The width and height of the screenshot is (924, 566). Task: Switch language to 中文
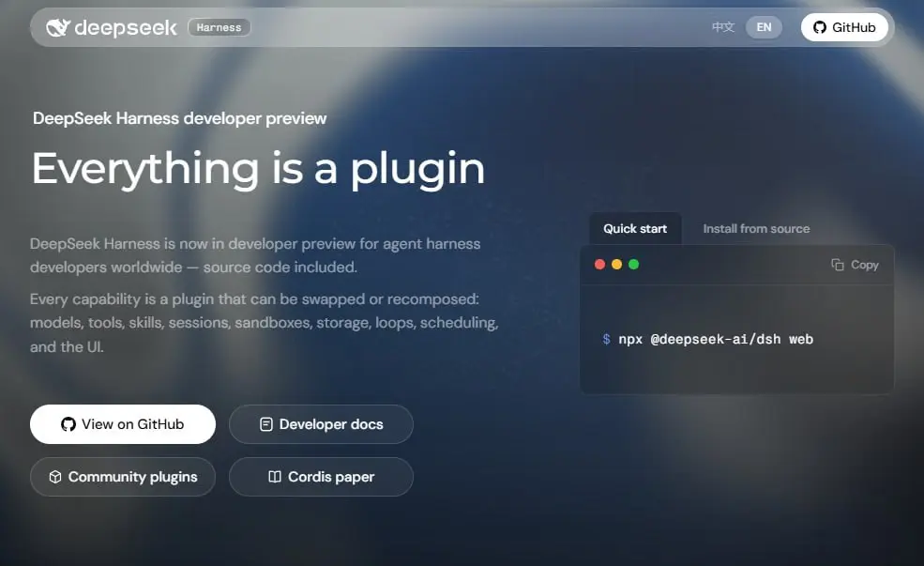coord(723,27)
